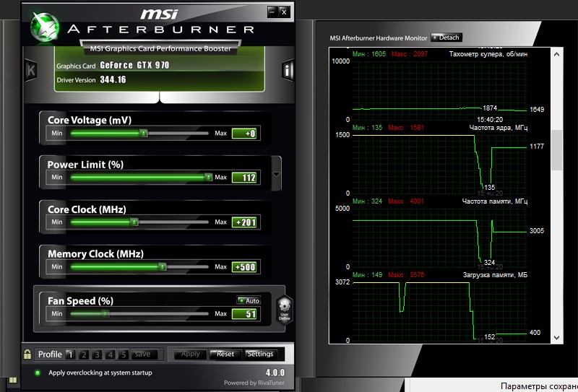Select profile slot 4
The height and width of the screenshot is (392, 578).
pos(111,354)
